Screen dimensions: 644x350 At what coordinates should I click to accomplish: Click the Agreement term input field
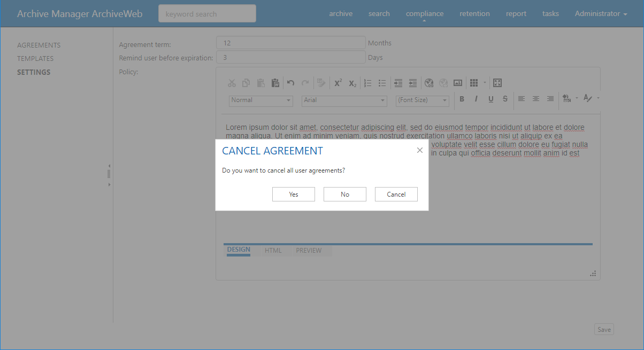pos(291,43)
